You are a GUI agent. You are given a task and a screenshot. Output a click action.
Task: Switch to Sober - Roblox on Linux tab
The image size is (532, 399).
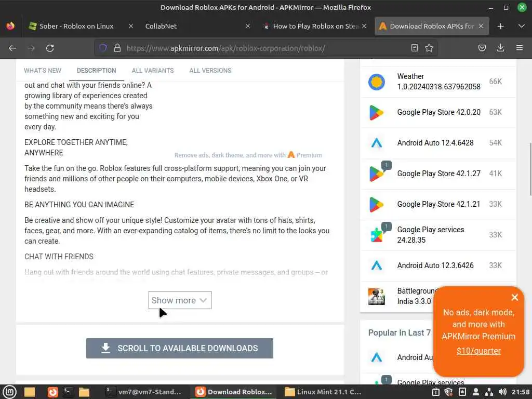76,26
